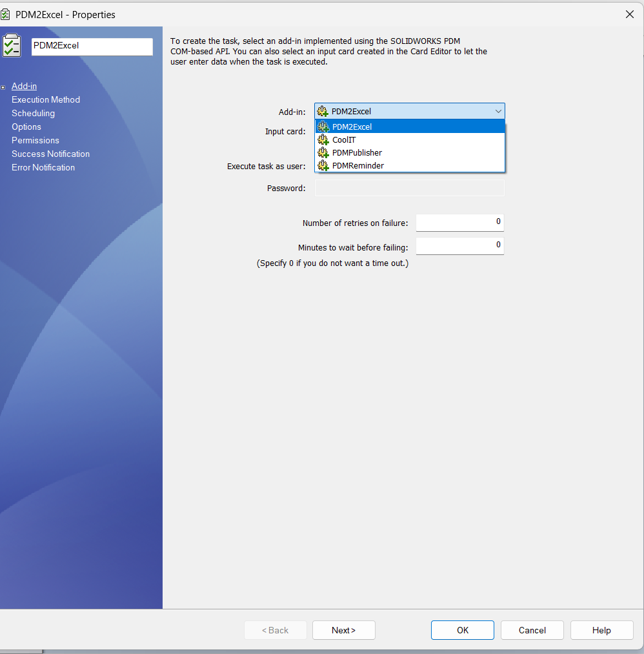The width and height of the screenshot is (644, 654).
Task: Click the gear icon beside PDM2Excel in the list
Action: click(x=323, y=127)
